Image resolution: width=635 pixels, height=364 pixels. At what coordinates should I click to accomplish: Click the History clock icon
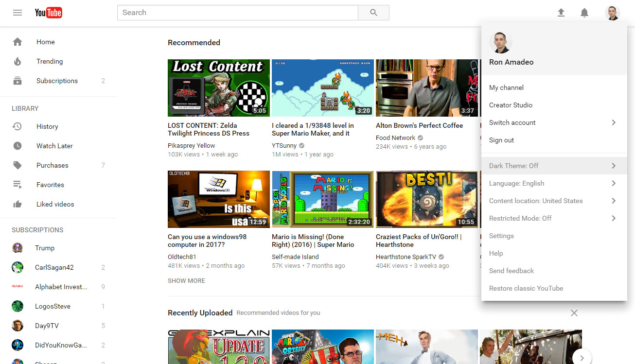point(18,126)
